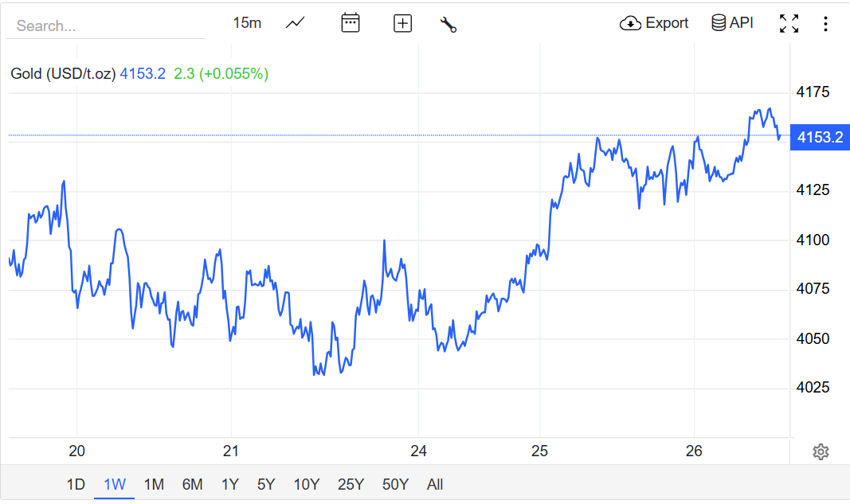Click date label 26 on x-axis

694,451
